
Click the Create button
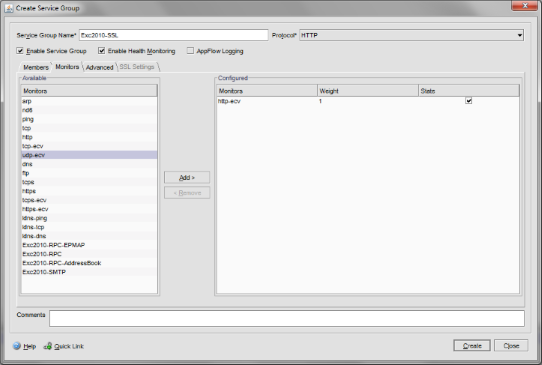[x=472, y=346]
